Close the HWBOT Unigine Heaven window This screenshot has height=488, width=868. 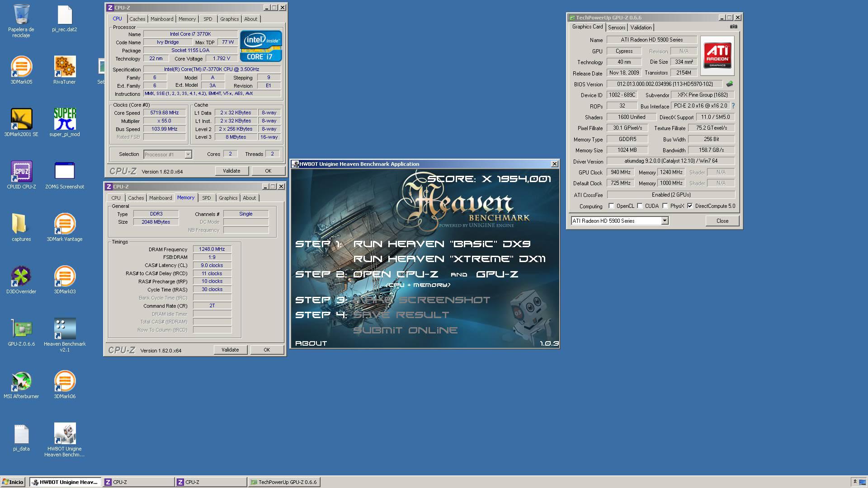(x=554, y=164)
